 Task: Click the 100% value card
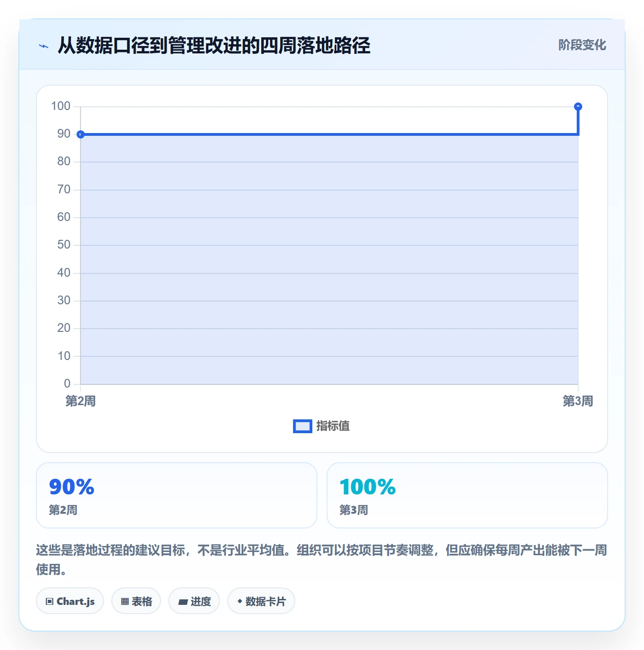point(467,495)
